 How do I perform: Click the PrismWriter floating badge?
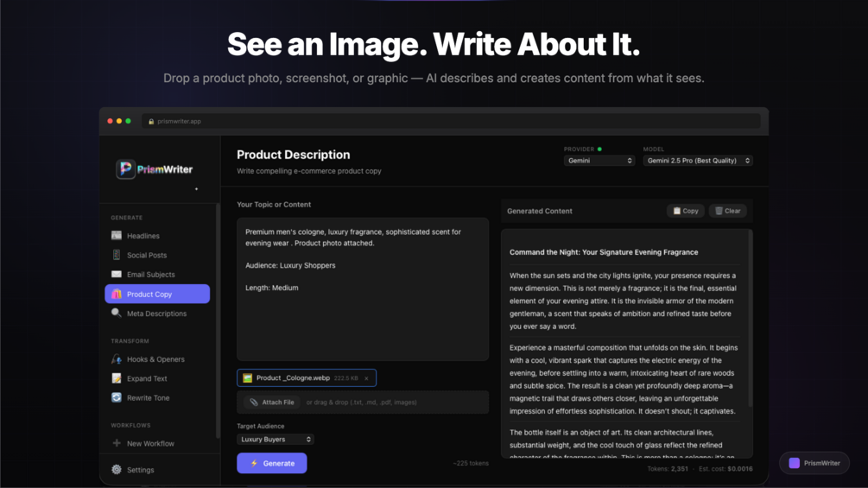[814, 463]
